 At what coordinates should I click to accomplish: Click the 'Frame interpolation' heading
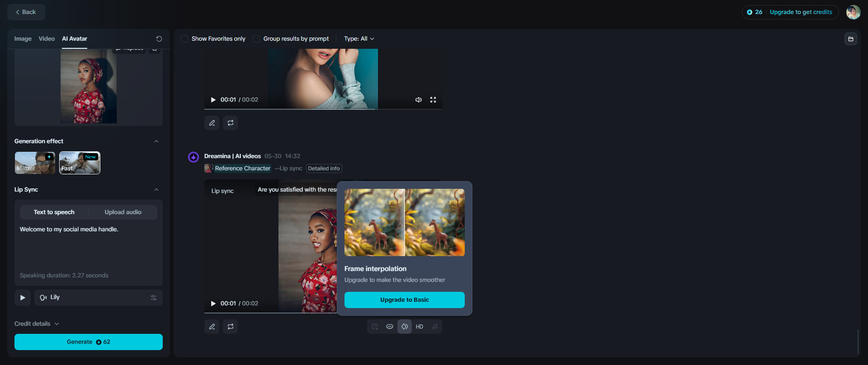pos(375,269)
